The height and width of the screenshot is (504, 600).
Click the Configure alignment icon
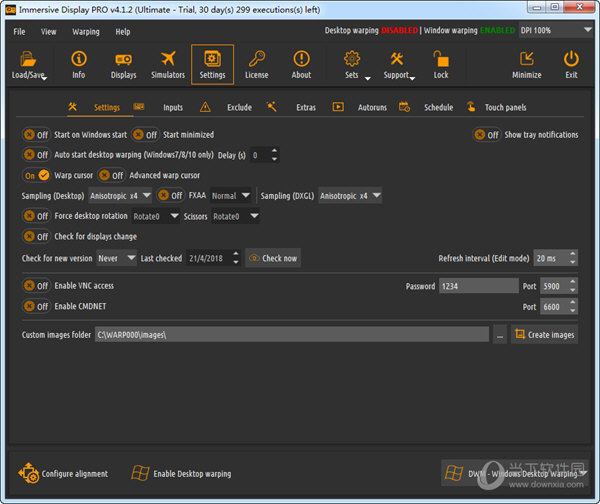pyautogui.click(x=28, y=473)
